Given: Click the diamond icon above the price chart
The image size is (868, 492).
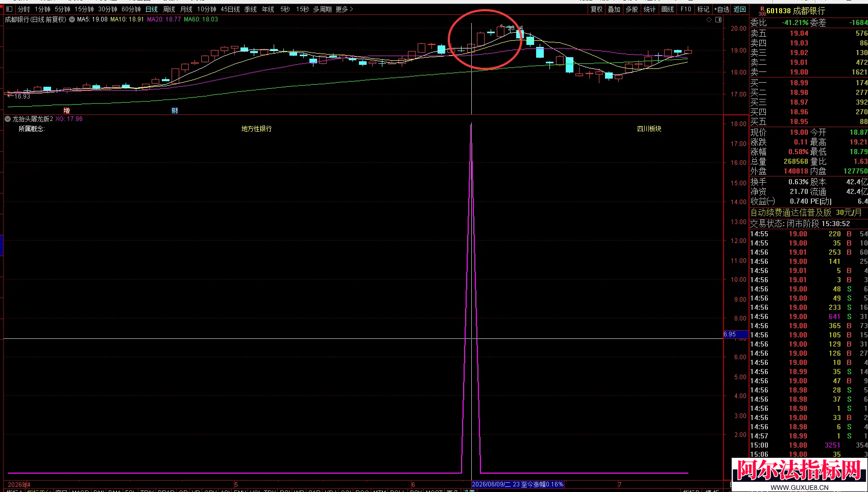Looking at the screenshot, I should coord(709,19).
